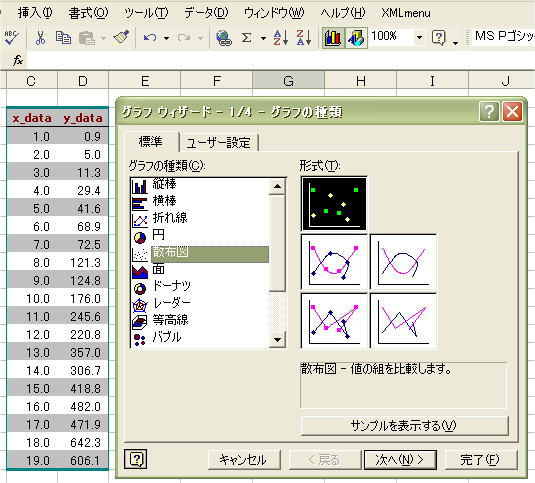
Task: Click the hyperlink globe icon
Action: pos(224,38)
